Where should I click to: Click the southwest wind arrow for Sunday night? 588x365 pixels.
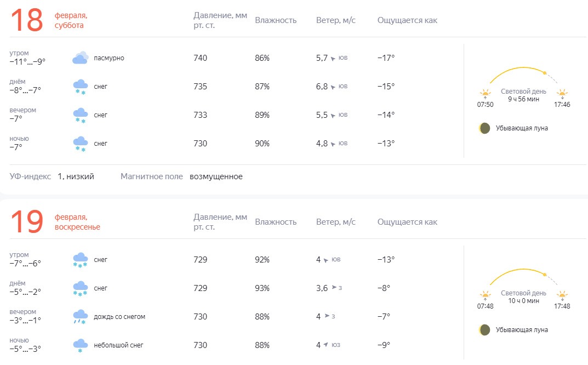click(326, 345)
